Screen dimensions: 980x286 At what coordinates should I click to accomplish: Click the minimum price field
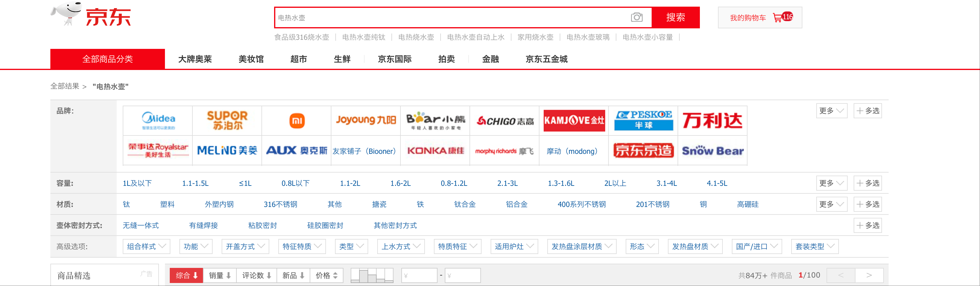419,275
